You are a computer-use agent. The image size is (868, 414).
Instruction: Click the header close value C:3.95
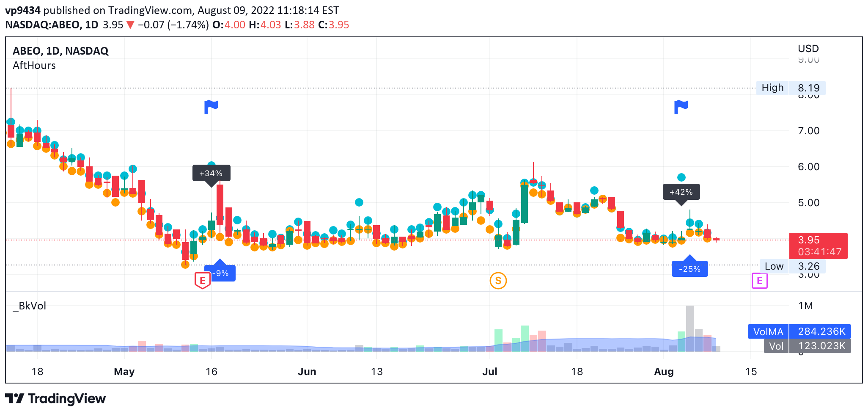(334, 25)
